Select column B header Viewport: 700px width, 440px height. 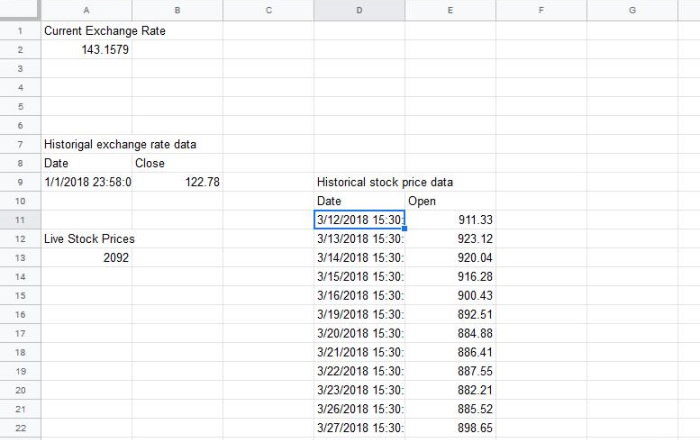[177, 10]
